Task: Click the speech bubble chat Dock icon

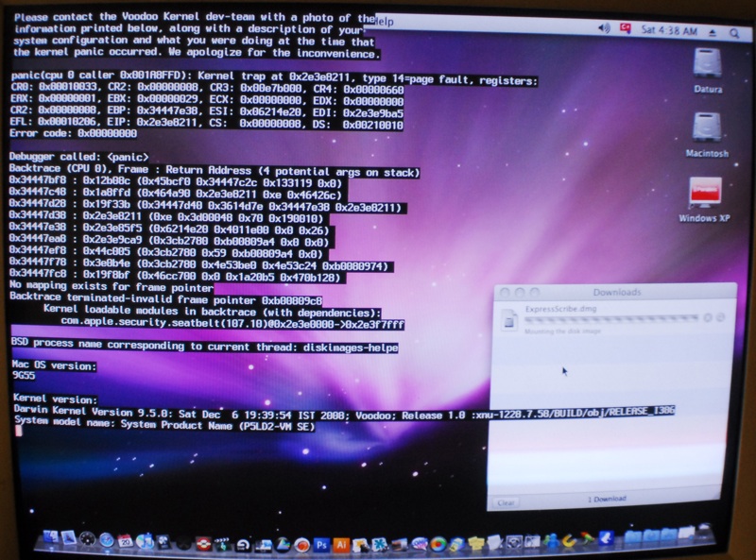Action: tap(420, 544)
